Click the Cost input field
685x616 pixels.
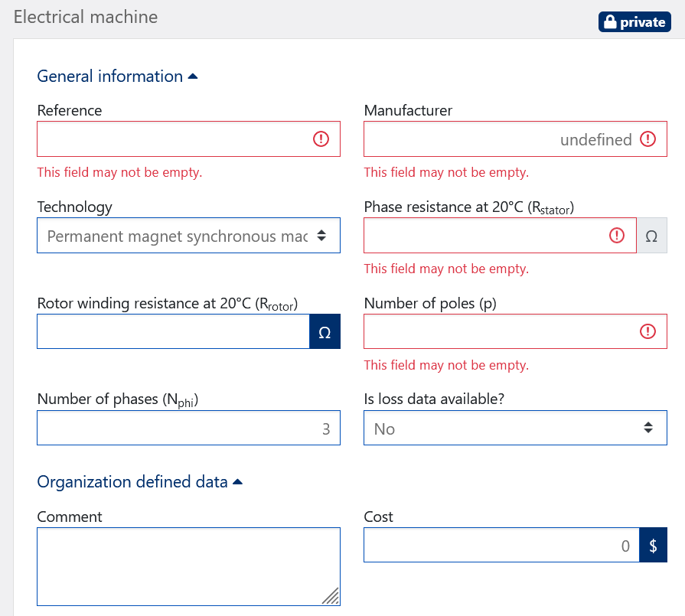coord(501,546)
